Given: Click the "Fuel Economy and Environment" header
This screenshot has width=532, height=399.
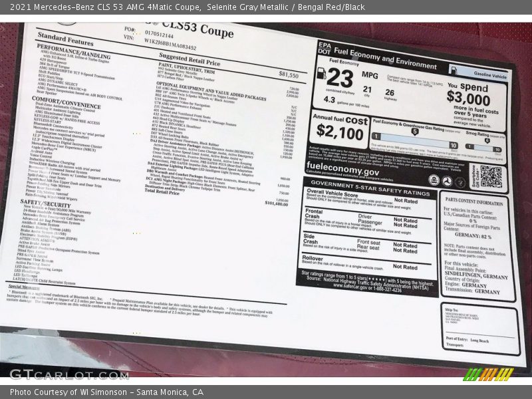Looking at the screenshot, I should pyautogui.click(x=386, y=59).
